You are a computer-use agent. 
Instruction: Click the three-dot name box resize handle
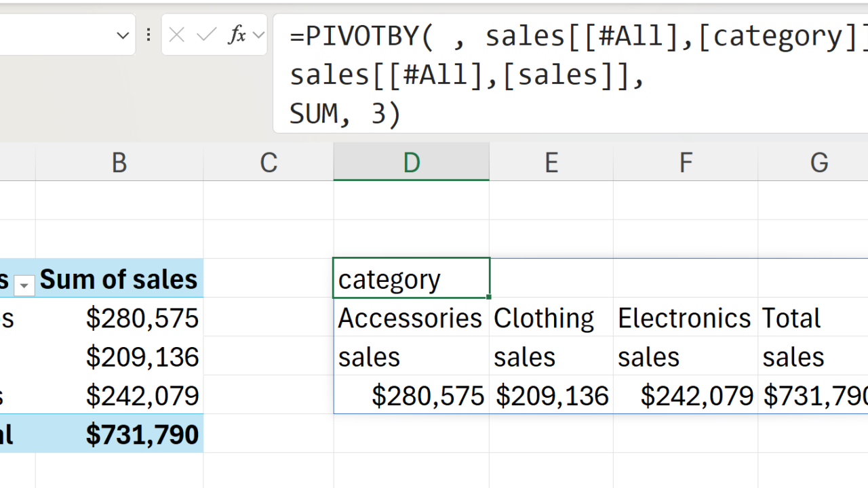pyautogui.click(x=149, y=35)
